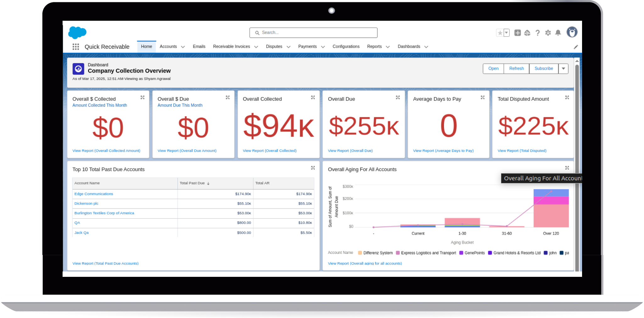The image size is (644, 318).
Task: Open the Edge Communications account link
Action: (x=93, y=194)
